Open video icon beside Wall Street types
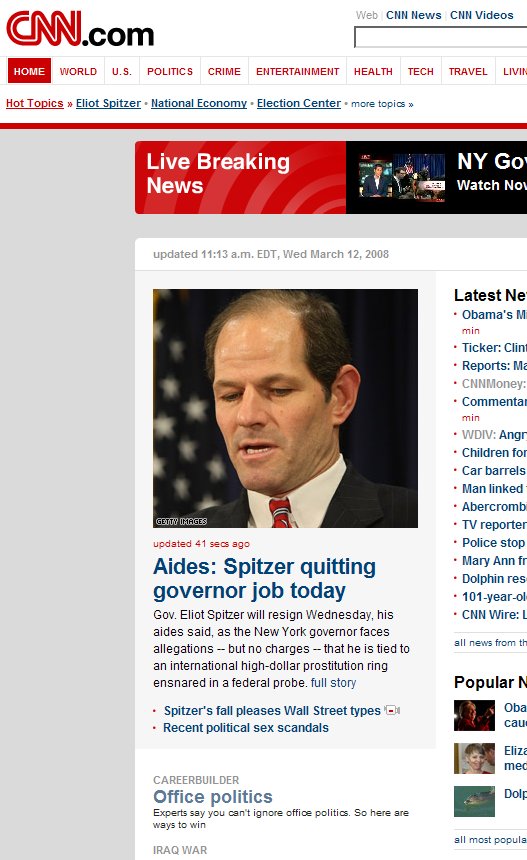527x860 pixels. coord(393,710)
